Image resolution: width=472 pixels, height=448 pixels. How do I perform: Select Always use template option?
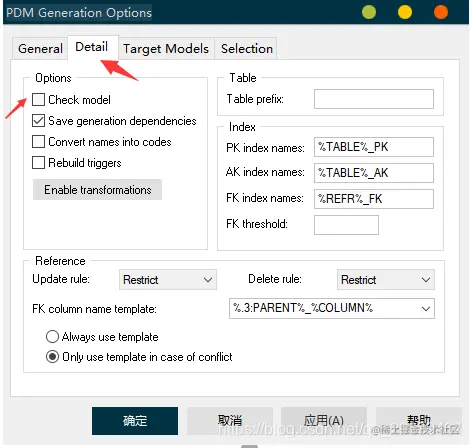pyautogui.click(x=52, y=337)
